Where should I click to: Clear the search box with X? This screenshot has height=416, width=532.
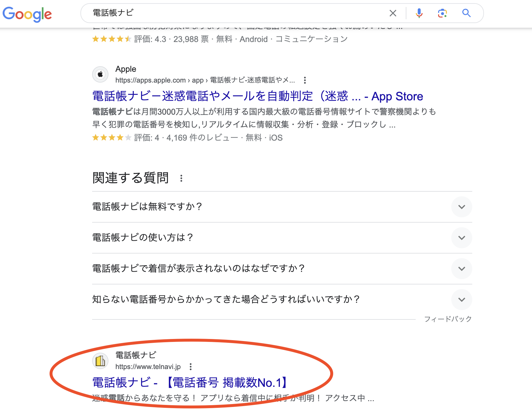point(393,13)
